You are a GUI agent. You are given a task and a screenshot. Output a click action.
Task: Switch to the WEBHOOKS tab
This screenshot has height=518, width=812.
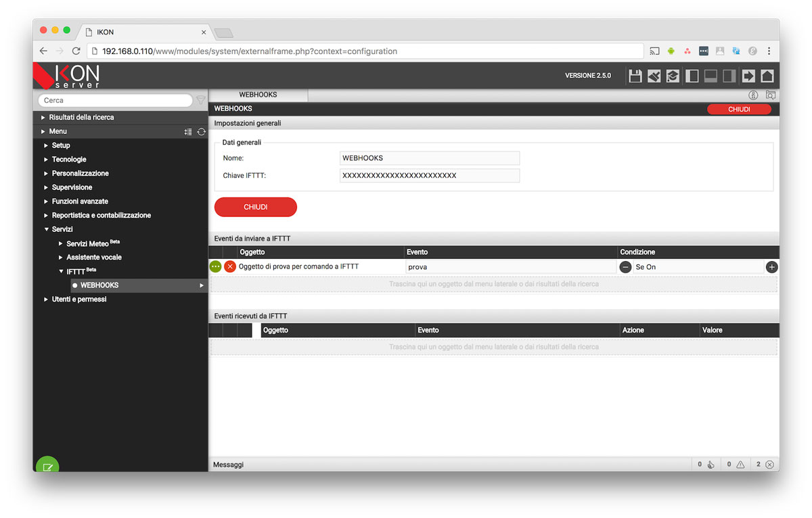pos(258,95)
